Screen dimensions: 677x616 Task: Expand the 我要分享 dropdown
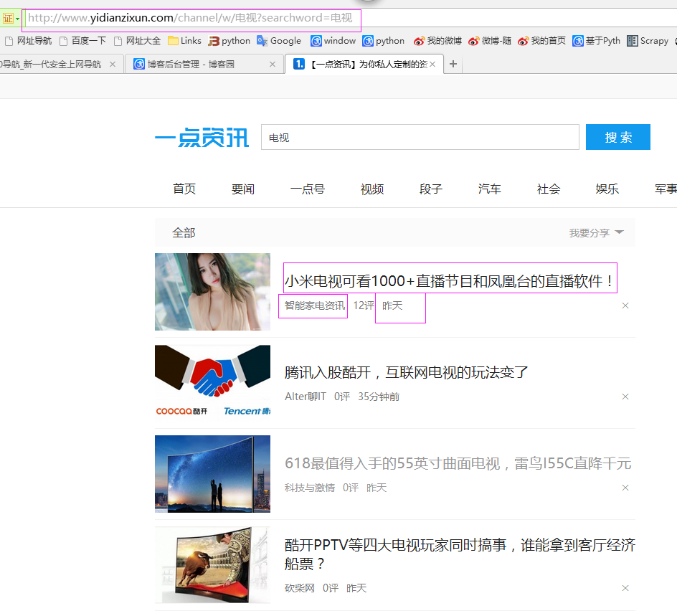point(596,233)
